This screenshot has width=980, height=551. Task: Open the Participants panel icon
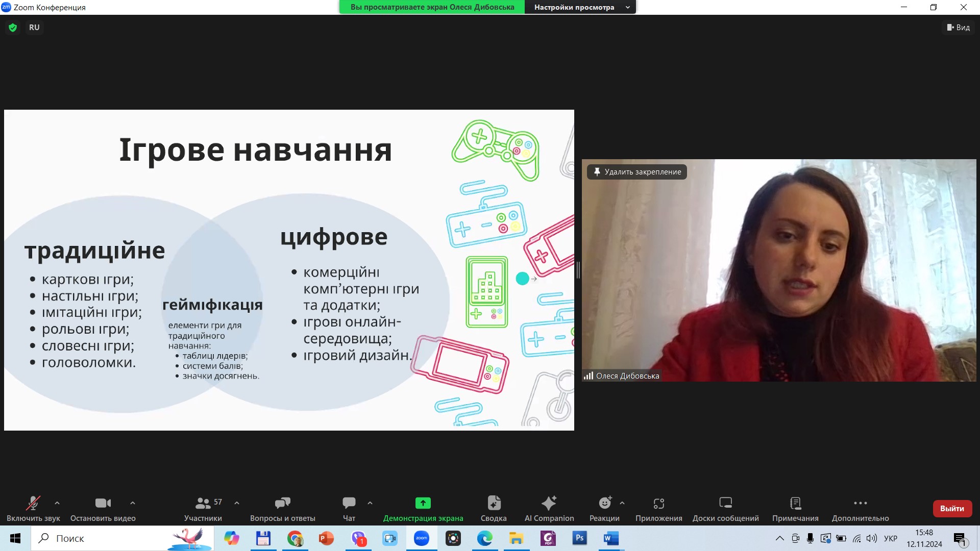203,504
